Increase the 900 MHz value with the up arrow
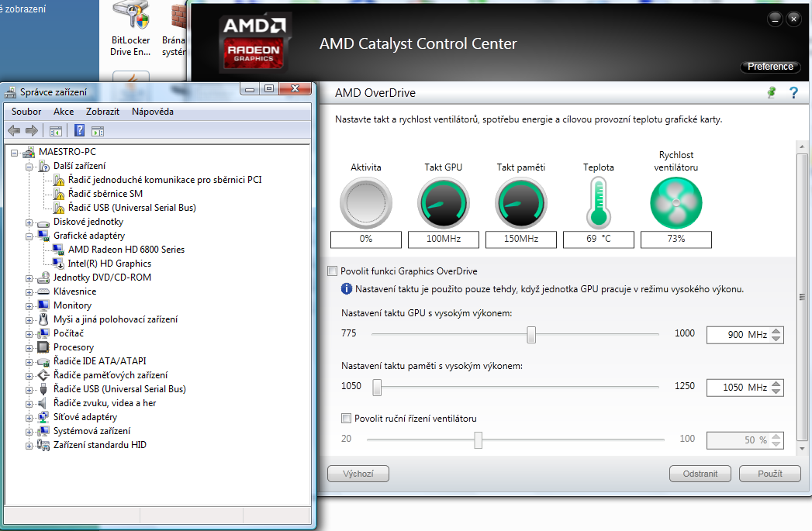 (x=776, y=331)
